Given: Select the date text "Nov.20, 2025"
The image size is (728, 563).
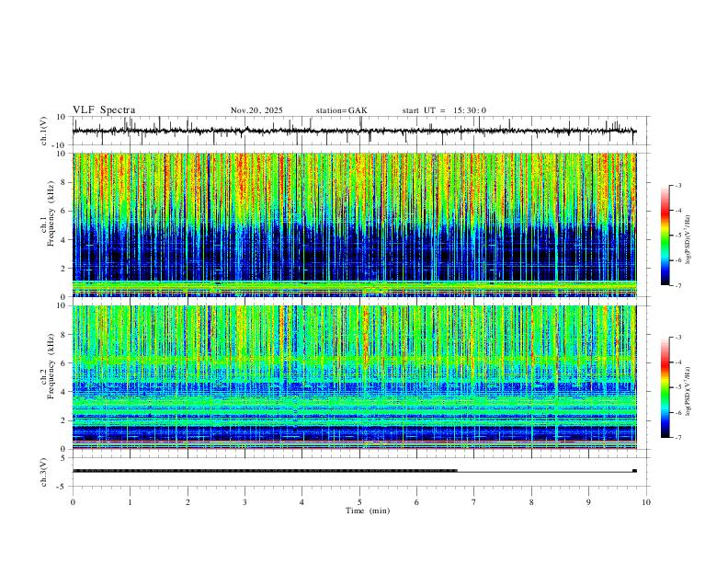Looking at the screenshot, I should click(x=256, y=110).
